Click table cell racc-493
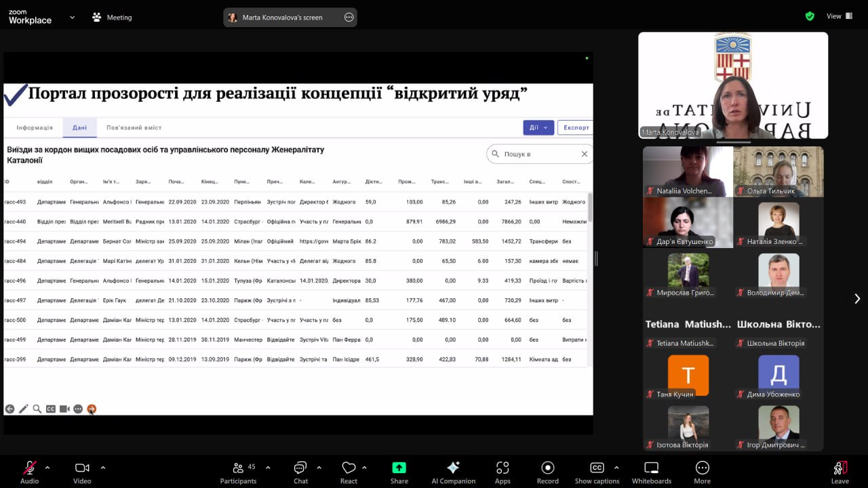This screenshot has width=868, height=488. pos(15,202)
